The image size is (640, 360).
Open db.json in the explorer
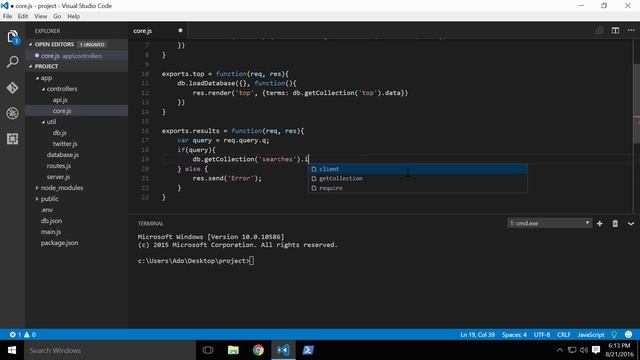51,221
